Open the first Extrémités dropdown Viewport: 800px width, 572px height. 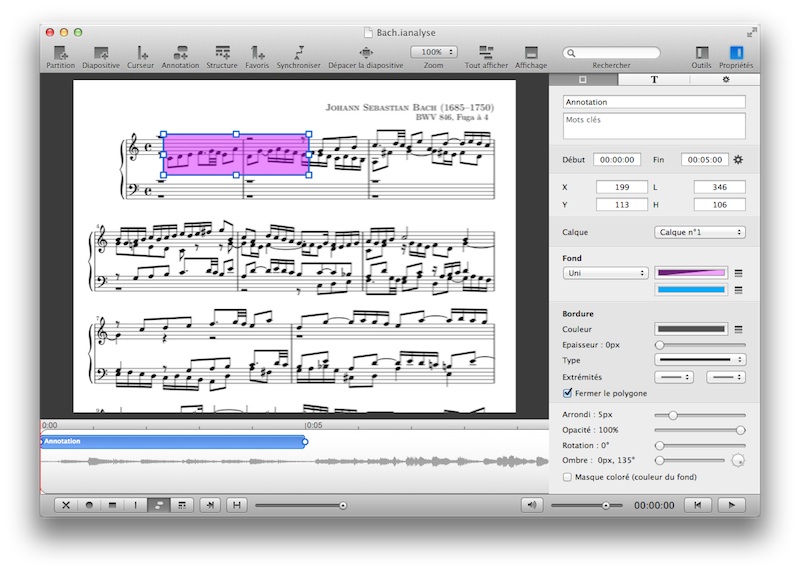pos(673,377)
